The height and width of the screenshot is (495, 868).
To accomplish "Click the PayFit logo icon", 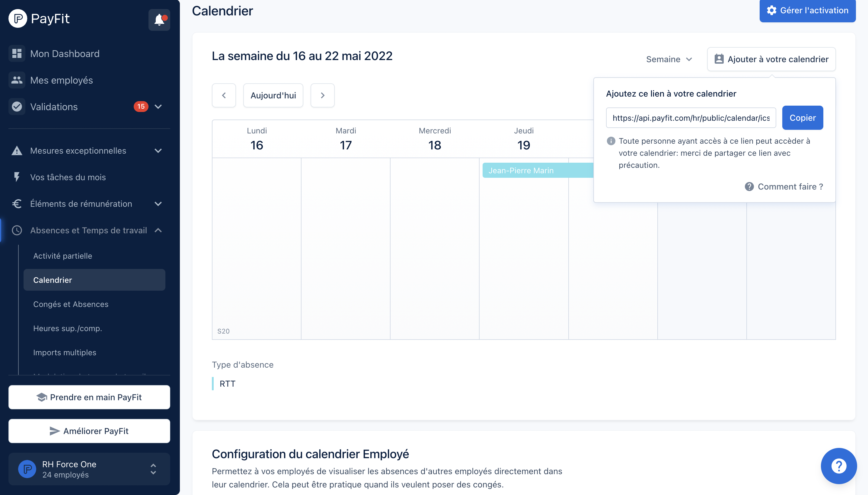I will click(18, 18).
